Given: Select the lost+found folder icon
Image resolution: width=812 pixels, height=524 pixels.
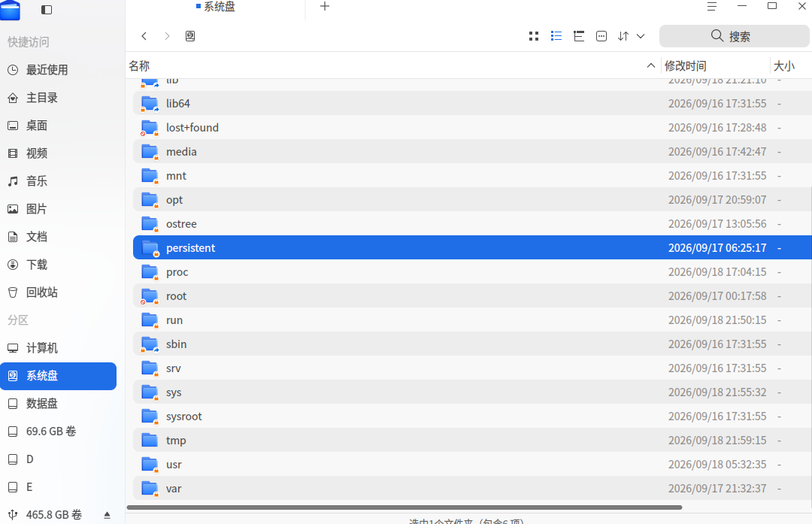Looking at the screenshot, I should 150,128.
